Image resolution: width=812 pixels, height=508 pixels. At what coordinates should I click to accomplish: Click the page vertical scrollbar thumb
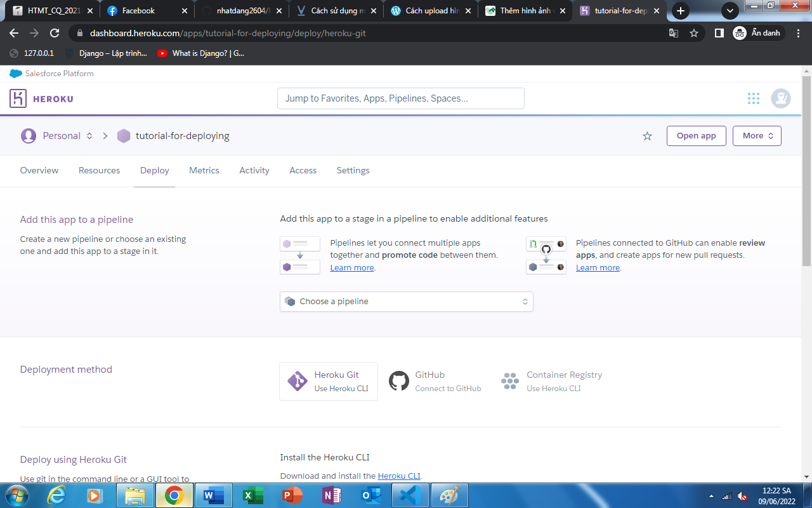[807, 171]
